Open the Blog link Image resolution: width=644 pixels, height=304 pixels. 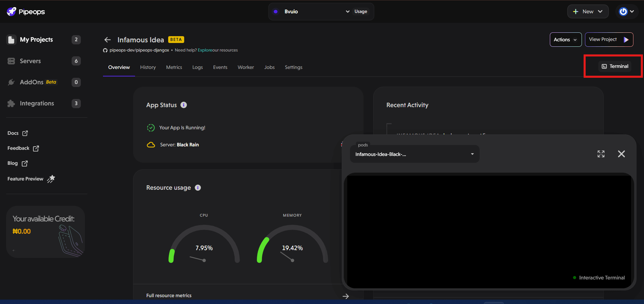(x=17, y=163)
